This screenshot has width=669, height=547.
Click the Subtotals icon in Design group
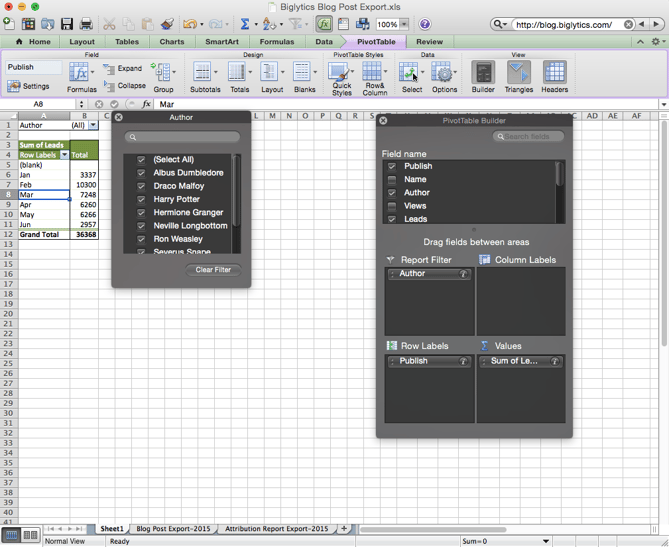(204, 75)
